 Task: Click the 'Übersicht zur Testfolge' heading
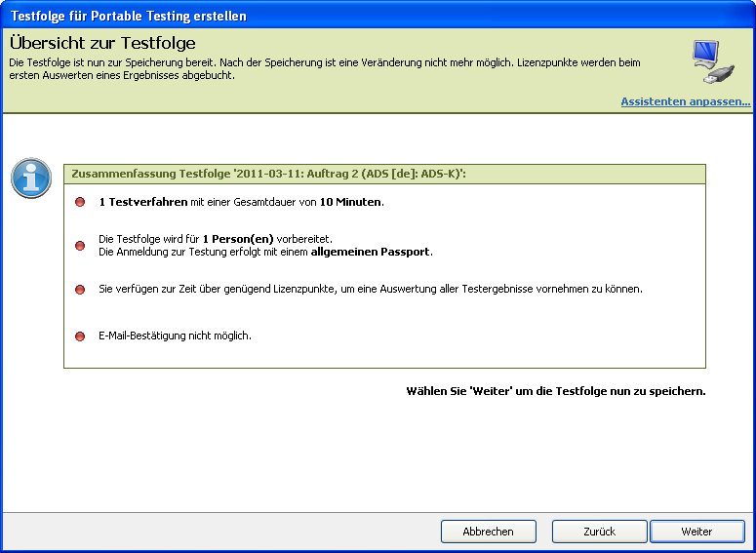102,43
